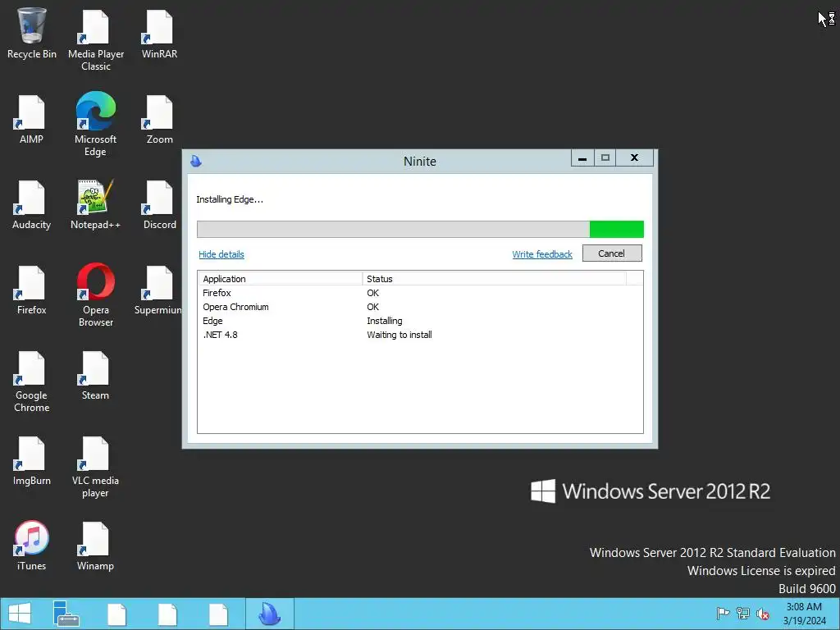Screen dimensions: 840x630
Task: Select the WinRAR desktop shortcut
Action: (x=159, y=34)
